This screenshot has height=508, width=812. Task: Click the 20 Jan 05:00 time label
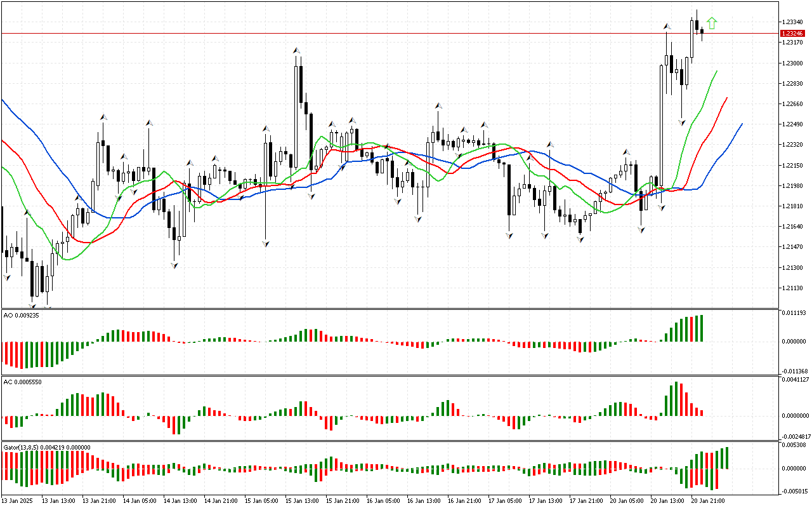627,501
